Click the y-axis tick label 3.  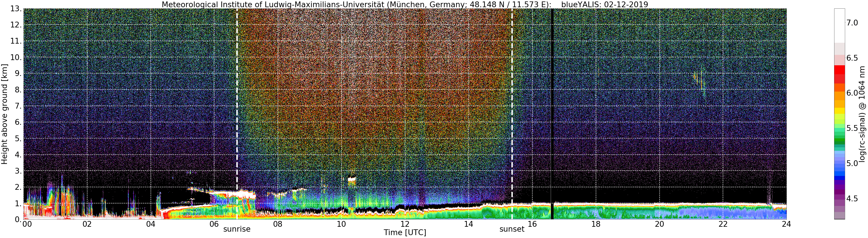(18, 171)
